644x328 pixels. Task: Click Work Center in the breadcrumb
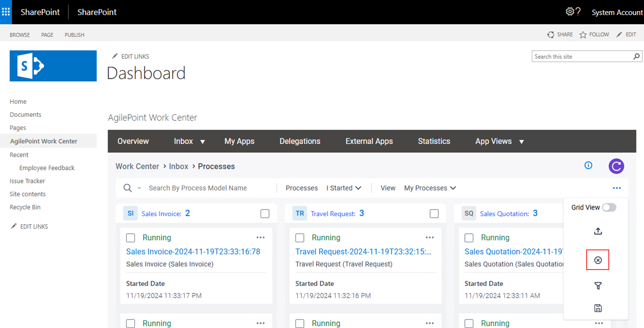(x=137, y=166)
